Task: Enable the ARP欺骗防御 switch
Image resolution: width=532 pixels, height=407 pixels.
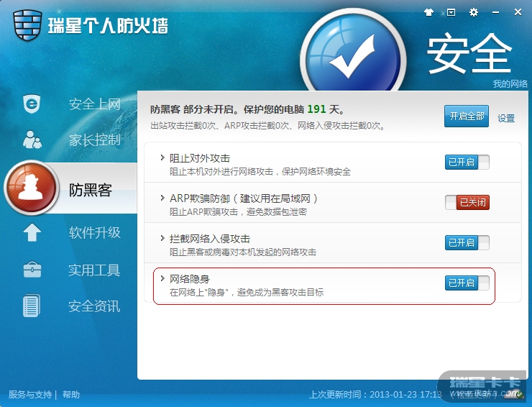Action: pyautogui.click(x=467, y=202)
